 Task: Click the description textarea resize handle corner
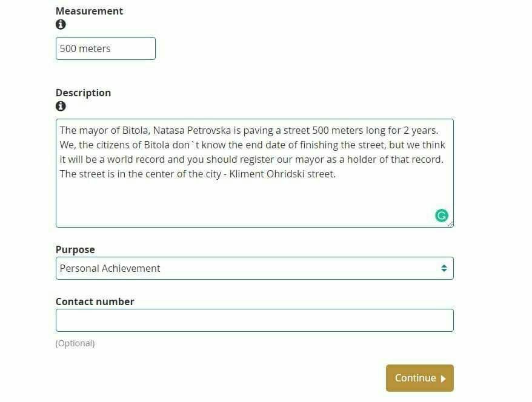click(x=450, y=224)
